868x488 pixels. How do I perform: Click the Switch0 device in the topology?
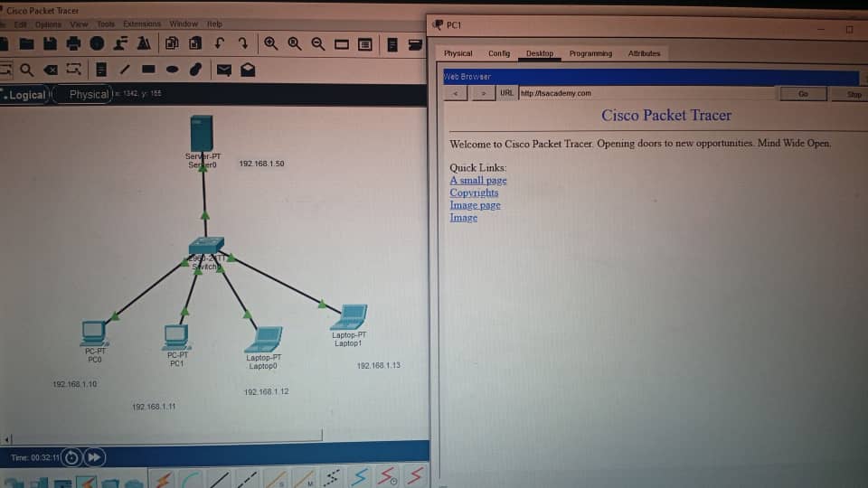206,246
